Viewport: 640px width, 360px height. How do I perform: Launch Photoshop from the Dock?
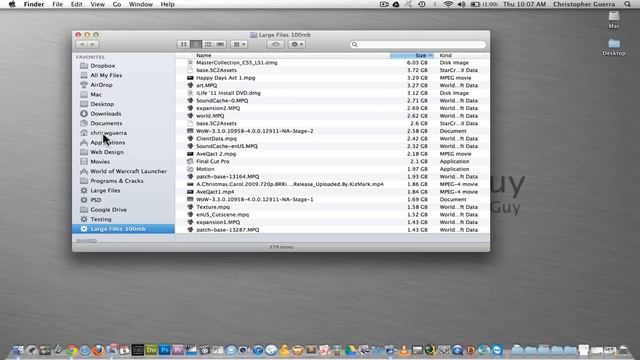coord(165,350)
